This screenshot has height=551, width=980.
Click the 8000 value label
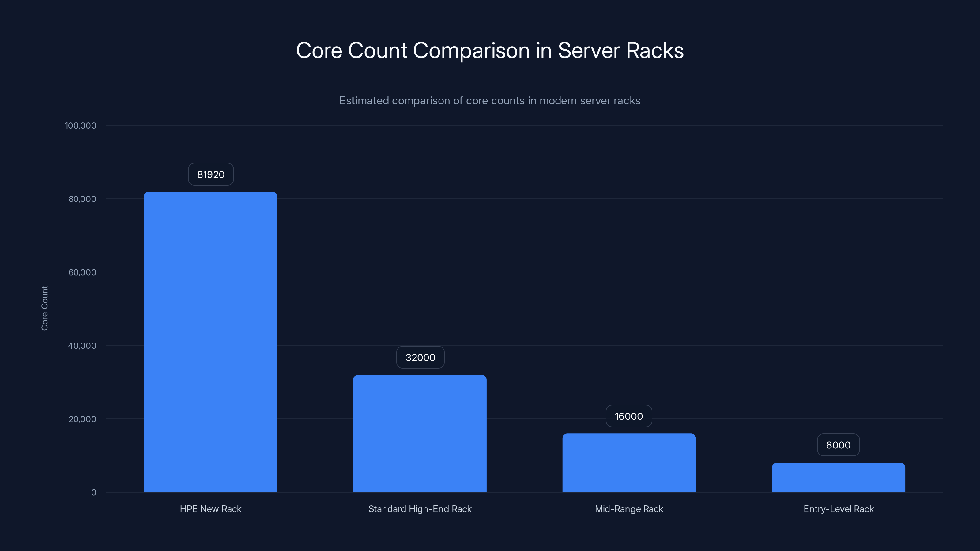coord(839,445)
